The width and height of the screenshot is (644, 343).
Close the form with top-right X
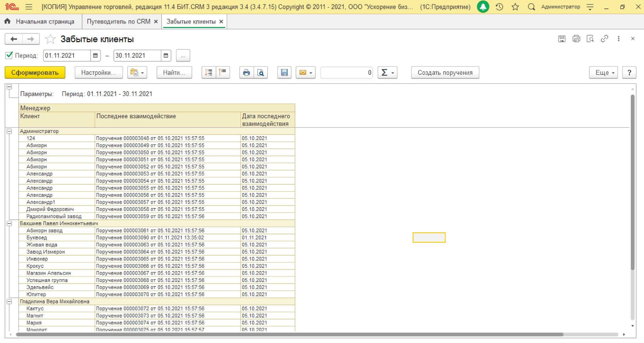633,39
